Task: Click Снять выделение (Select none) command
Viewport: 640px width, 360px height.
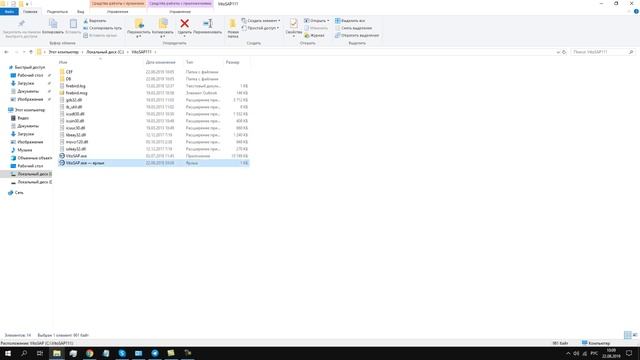Action: 353,28
